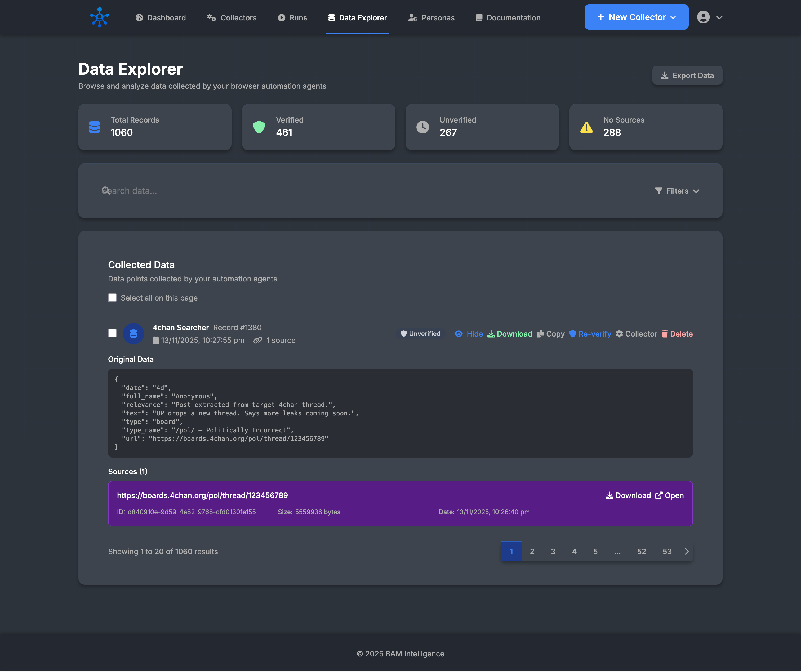
Task: Switch to the Collectors tab
Action: (x=232, y=17)
